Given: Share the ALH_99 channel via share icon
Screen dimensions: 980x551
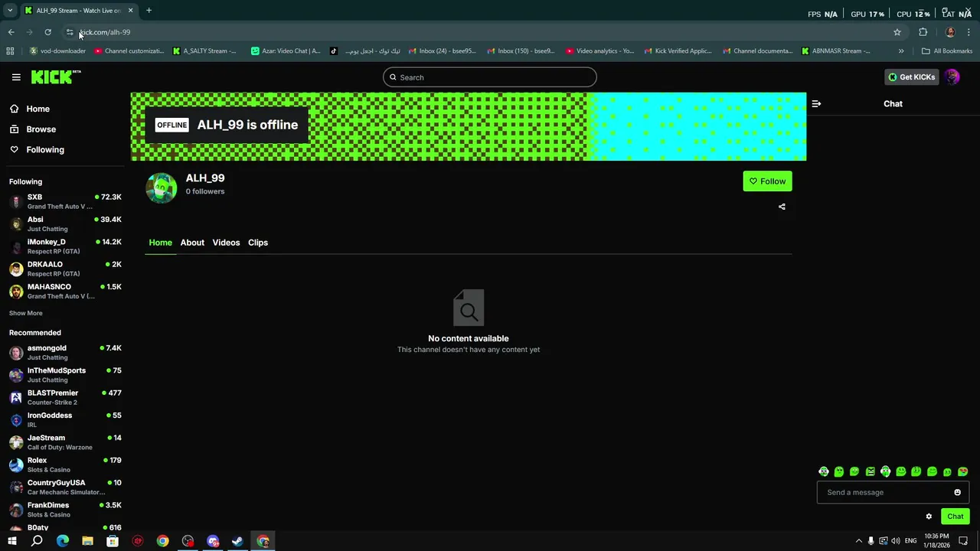Looking at the screenshot, I should [782, 207].
